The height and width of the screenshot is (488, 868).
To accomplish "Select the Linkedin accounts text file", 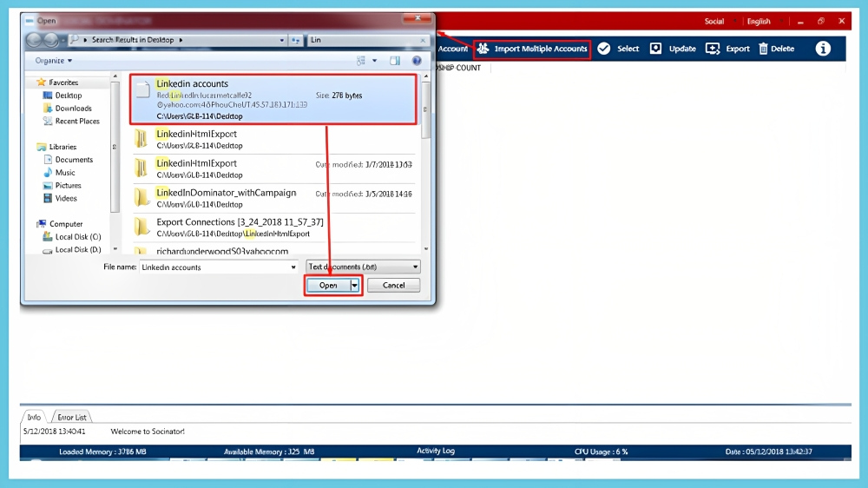I will [x=273, y=99].
